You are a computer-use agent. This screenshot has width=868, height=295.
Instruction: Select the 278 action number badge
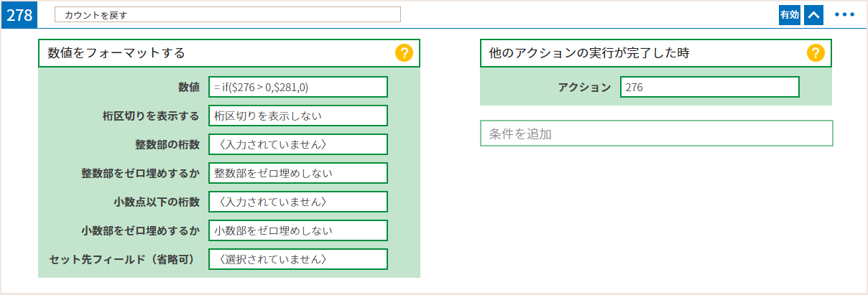click(x=19, y=15)
